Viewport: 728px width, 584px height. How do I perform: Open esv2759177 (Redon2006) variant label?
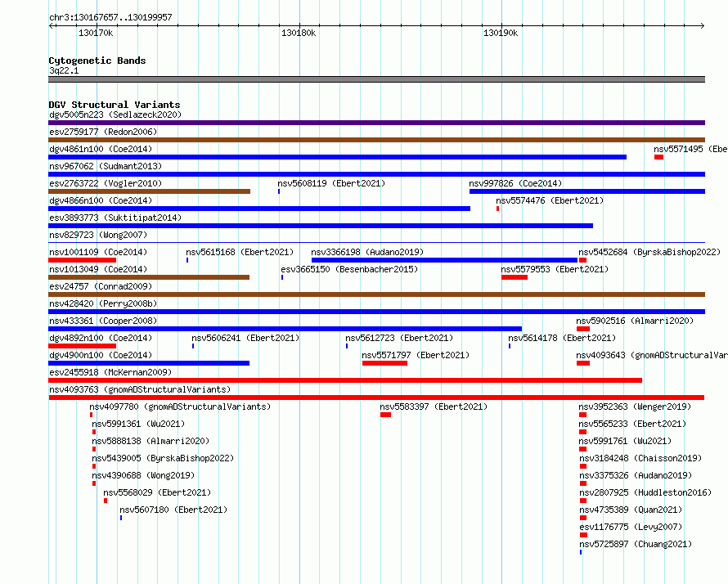click(x=103, y=132)
